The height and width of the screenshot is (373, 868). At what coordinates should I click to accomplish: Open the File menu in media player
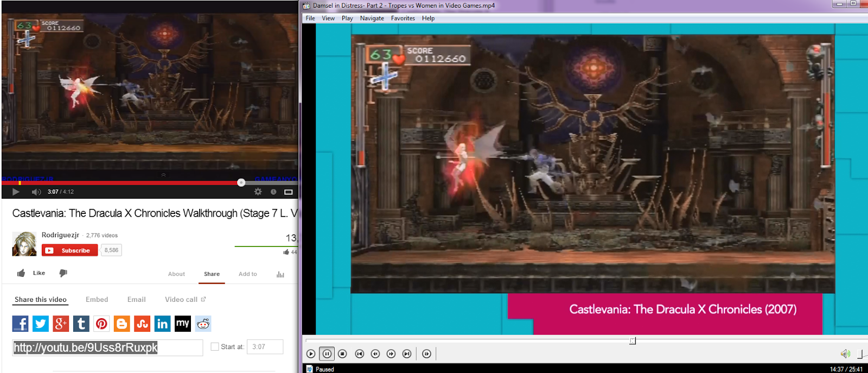coord(310,18)
